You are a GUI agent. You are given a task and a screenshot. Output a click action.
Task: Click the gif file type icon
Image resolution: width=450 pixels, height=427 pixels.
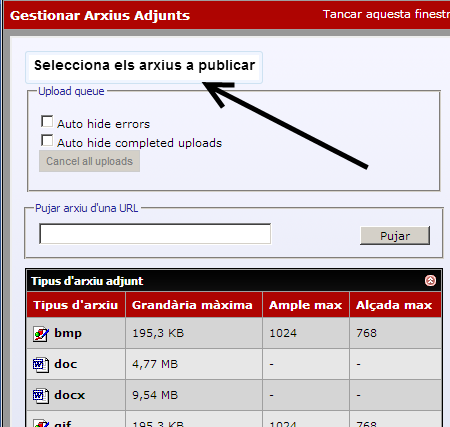(x=41, y=424)
